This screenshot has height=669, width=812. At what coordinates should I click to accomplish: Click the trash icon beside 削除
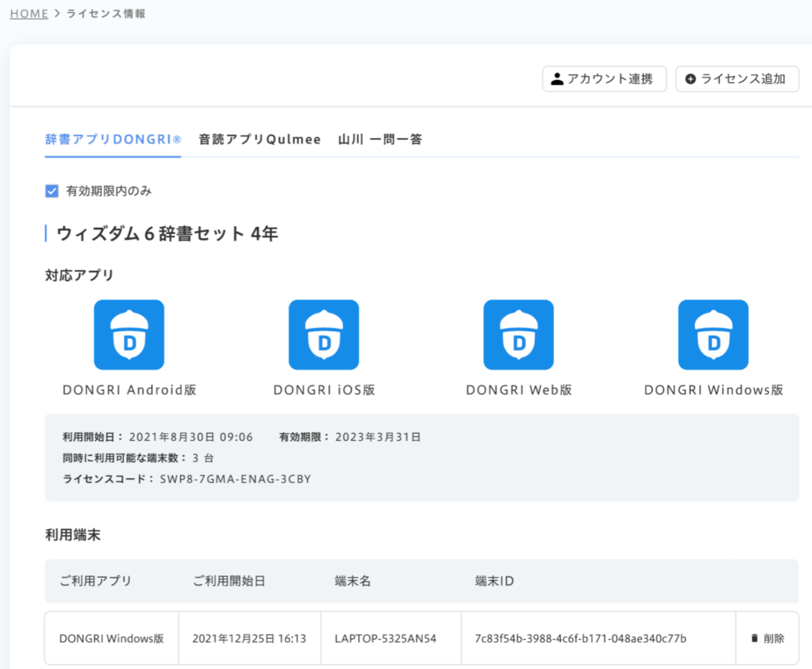tap(755, 638)
